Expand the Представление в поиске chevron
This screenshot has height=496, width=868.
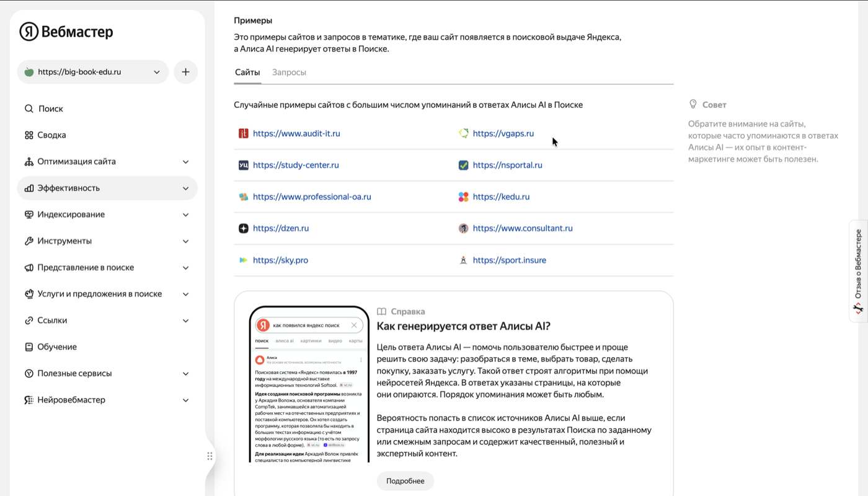185,268
